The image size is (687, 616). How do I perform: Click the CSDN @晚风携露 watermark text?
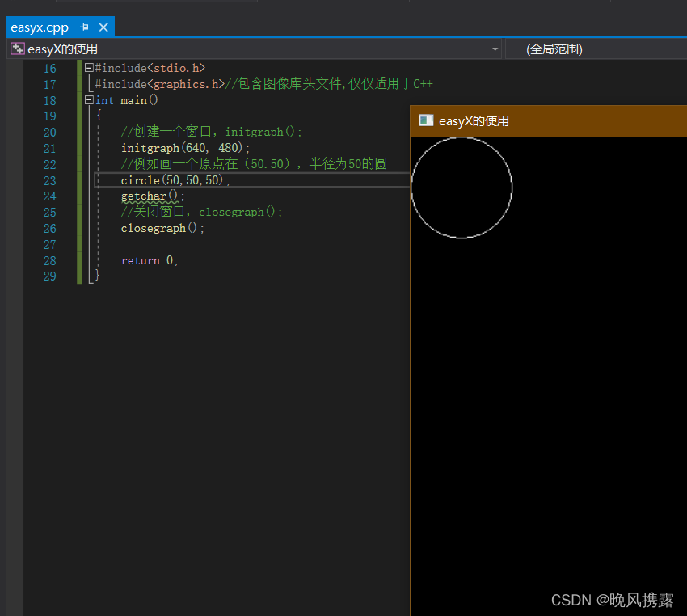coord(612,600)
